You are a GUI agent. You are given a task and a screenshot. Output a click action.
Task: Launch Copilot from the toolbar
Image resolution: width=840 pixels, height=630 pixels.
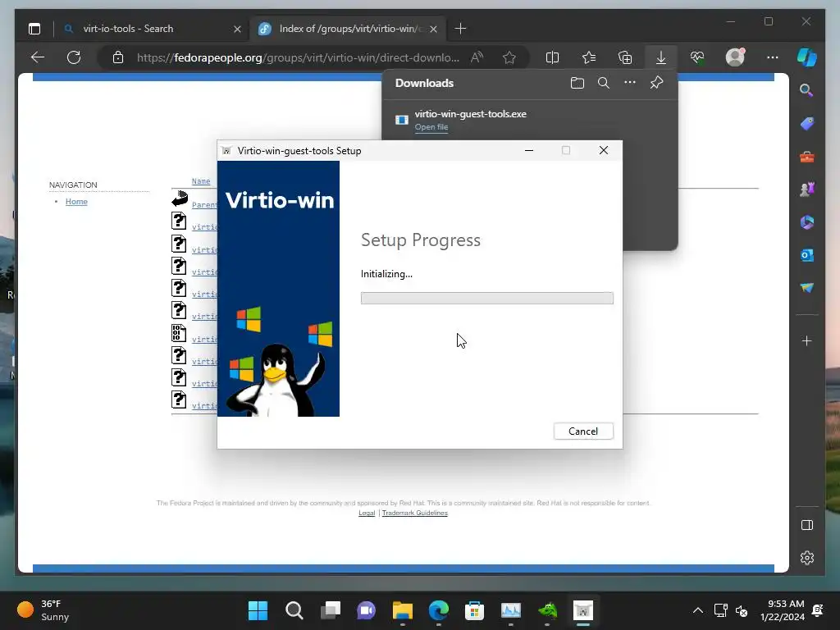pos(807,57)
